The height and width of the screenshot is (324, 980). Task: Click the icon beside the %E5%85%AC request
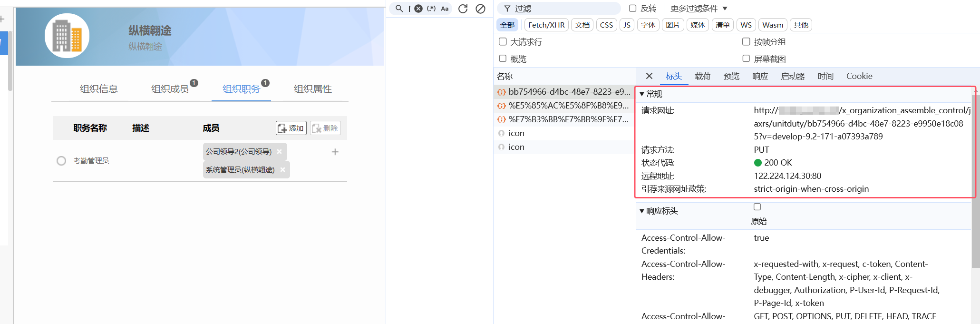tap(502, 106)
